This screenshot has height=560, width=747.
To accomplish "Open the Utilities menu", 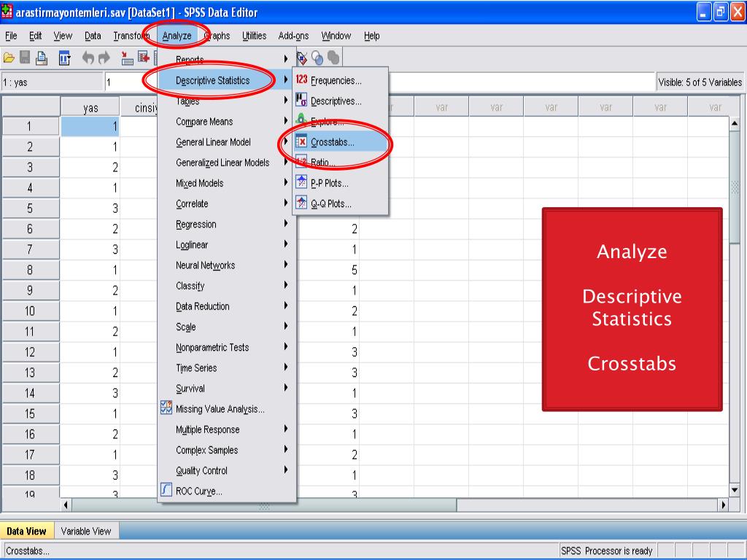I will pos(254,36).
